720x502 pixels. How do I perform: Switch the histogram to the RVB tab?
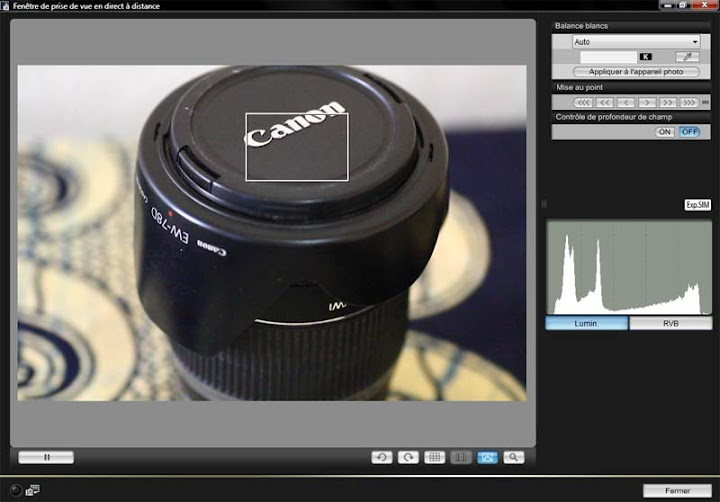coord(670,323)
